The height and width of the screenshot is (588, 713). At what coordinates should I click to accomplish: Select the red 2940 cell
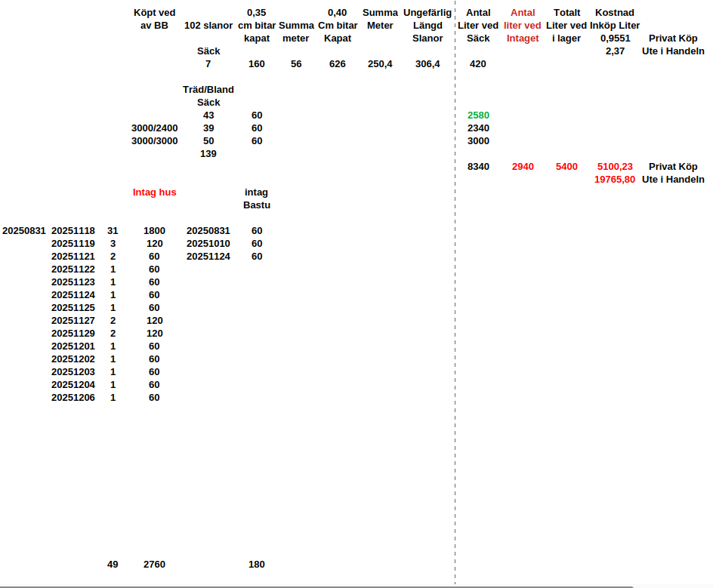[x=522, y=167]
